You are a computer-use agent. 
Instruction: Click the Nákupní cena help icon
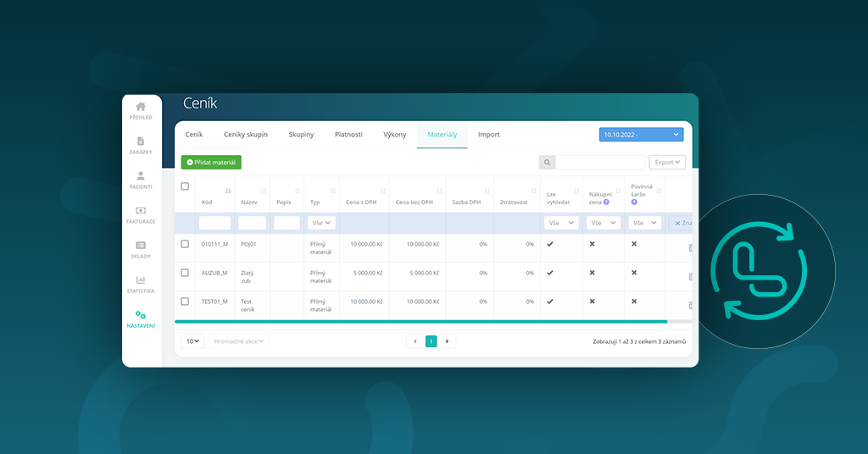pos(607,202)
